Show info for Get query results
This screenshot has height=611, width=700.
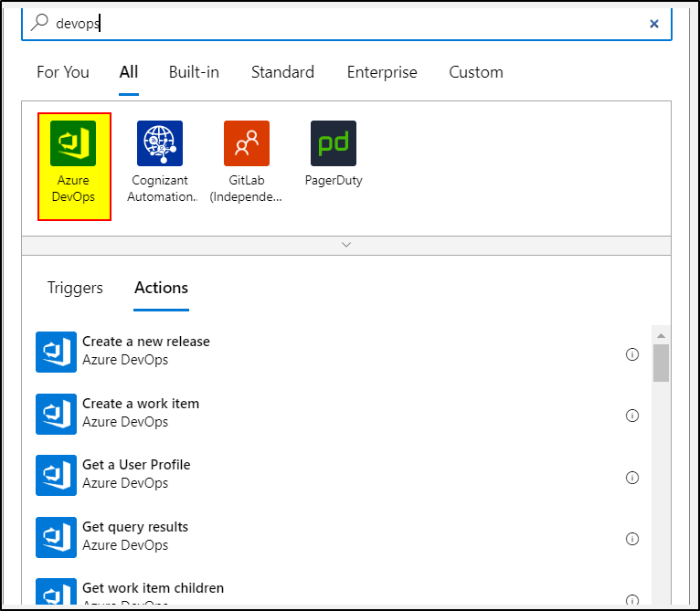tap(632, 539)
